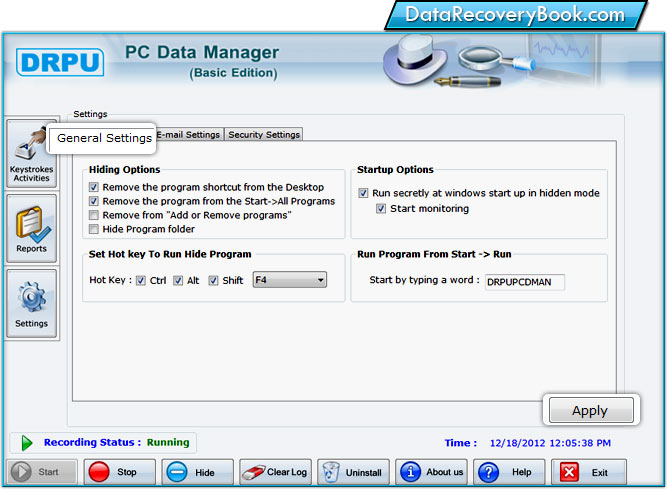
Task: Open the Settings gear icon
Action: coord(31,304)
